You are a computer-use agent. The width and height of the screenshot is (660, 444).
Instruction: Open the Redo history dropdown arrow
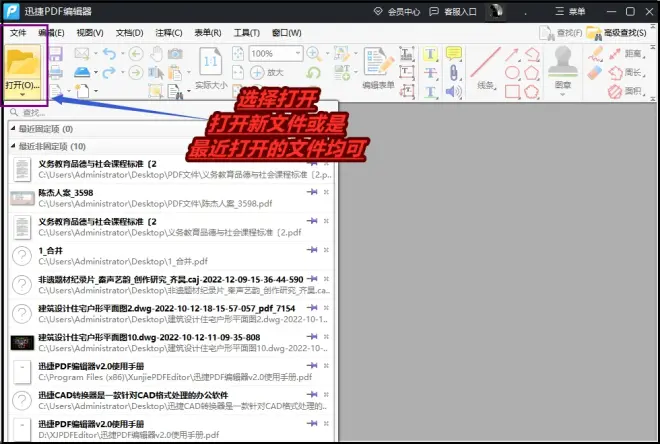click(123, 72)
